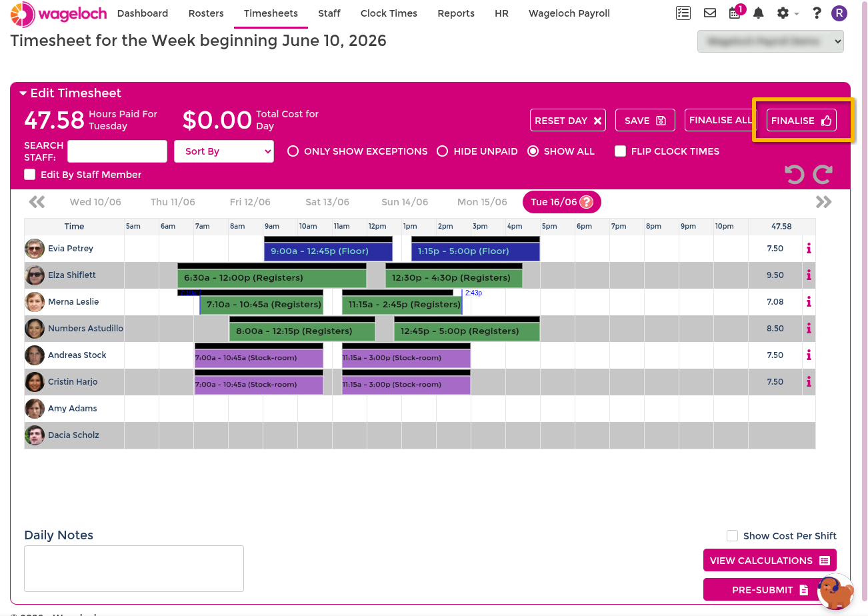Viewport: 868px width, 616px height.
Task: Click the redo arrow icon
Action: (823, 175)
